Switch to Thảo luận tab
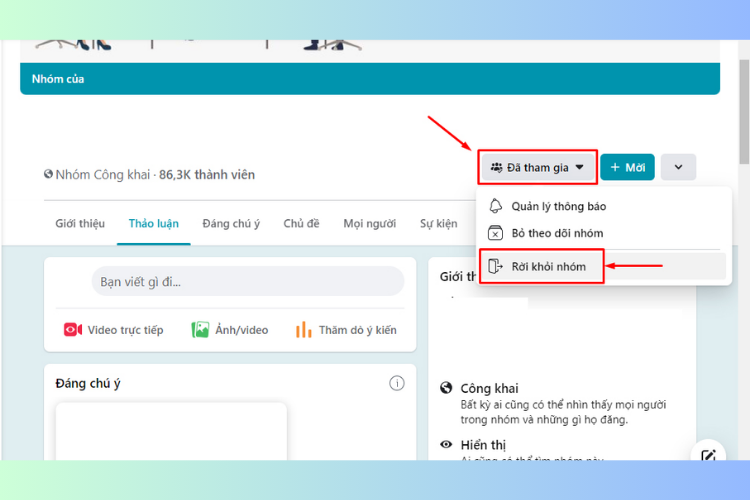Image resolution: width=750 pixels, height=500 pixels. coord(154,223)
